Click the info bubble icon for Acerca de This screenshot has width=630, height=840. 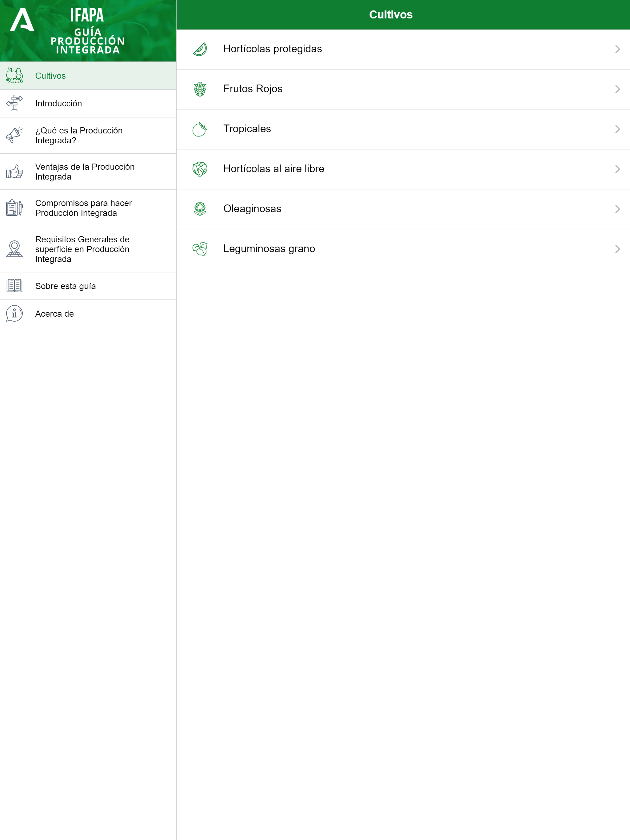[14, 314]
